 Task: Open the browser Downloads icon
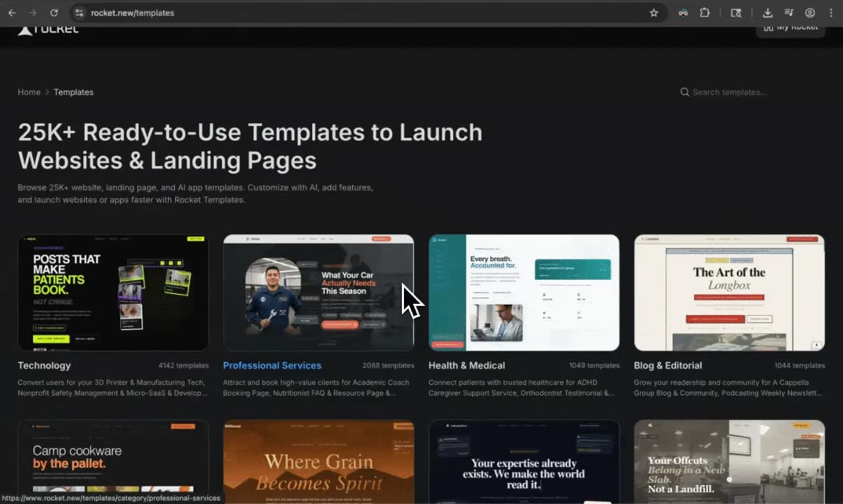pyautogui.click(x=767, y=13)
